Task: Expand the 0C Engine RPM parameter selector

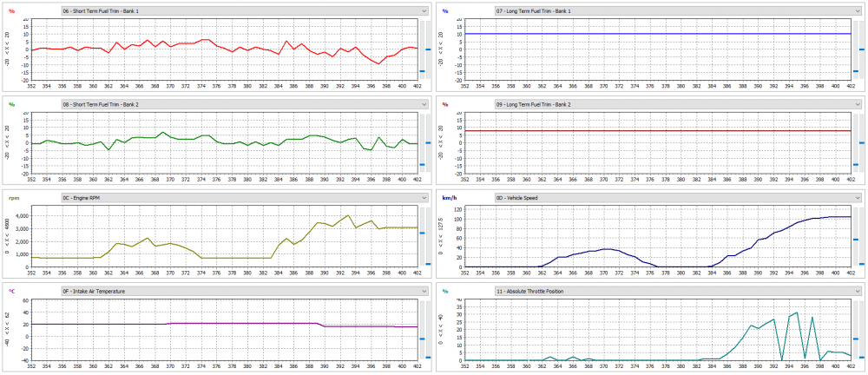Action: point(245,198)
